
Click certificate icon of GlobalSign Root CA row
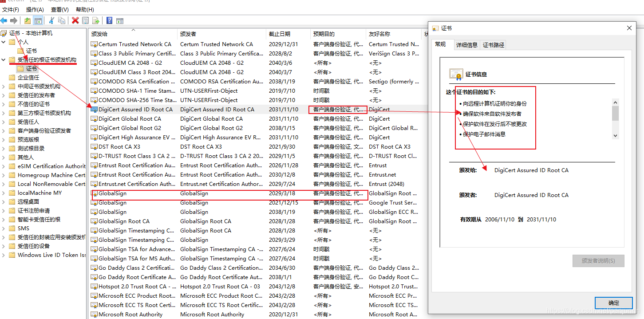point(94,221)
